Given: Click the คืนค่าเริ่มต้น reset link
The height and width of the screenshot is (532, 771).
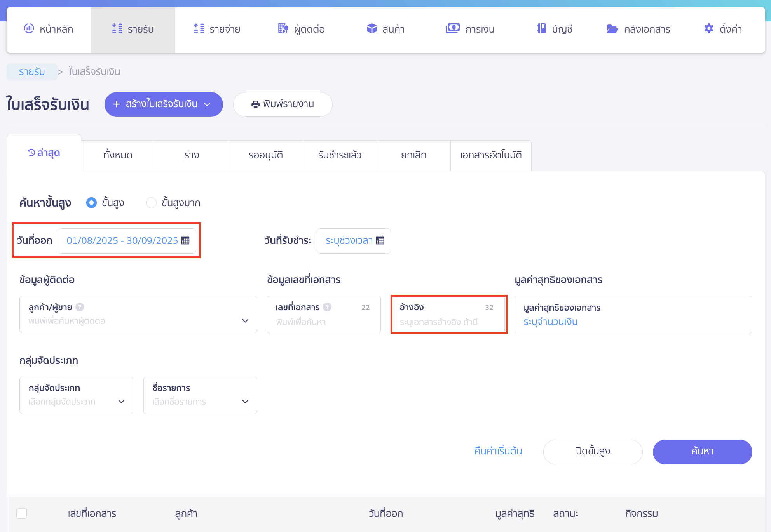Looking at the screenshot, I should point(498,451).
